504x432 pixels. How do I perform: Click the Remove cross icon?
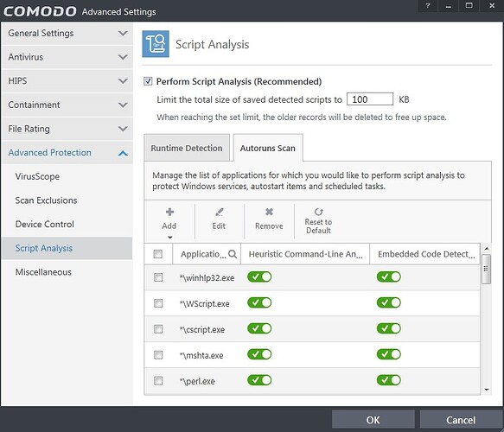click(270, 212)
